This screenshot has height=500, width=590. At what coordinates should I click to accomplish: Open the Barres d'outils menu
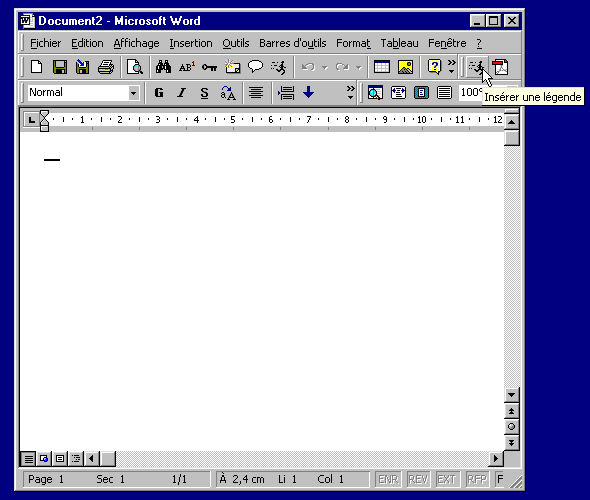pos(293,43)
